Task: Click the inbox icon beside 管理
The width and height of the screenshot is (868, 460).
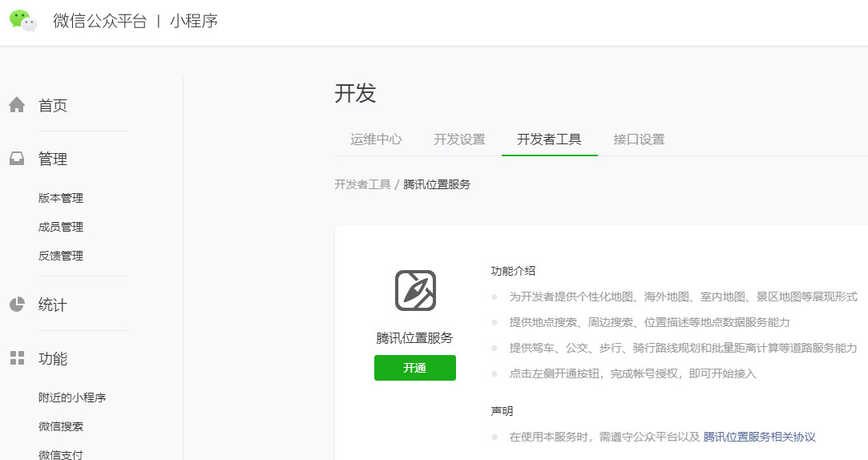Action: [17, 159]
